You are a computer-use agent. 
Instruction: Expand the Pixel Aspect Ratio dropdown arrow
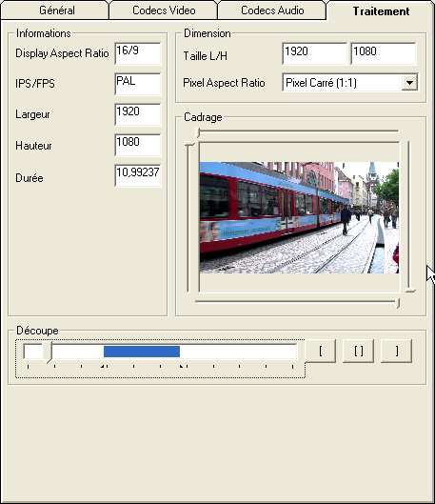[x=409, y=83]
